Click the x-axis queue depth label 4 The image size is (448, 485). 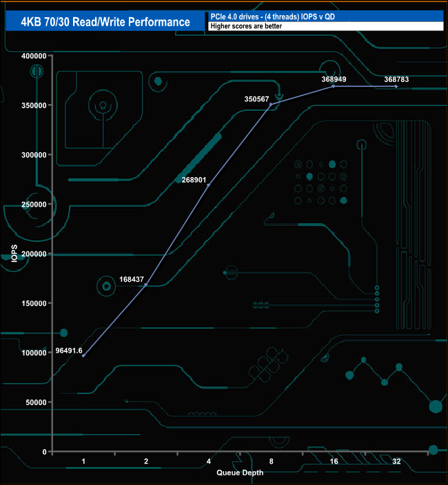(x=209, y=462)
